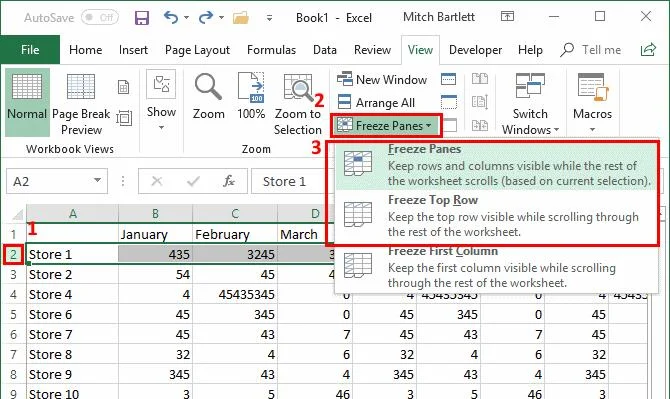Click the Unhide window icon
The width and height of the screenshot is (670, 399).
(x=450, y=125)
